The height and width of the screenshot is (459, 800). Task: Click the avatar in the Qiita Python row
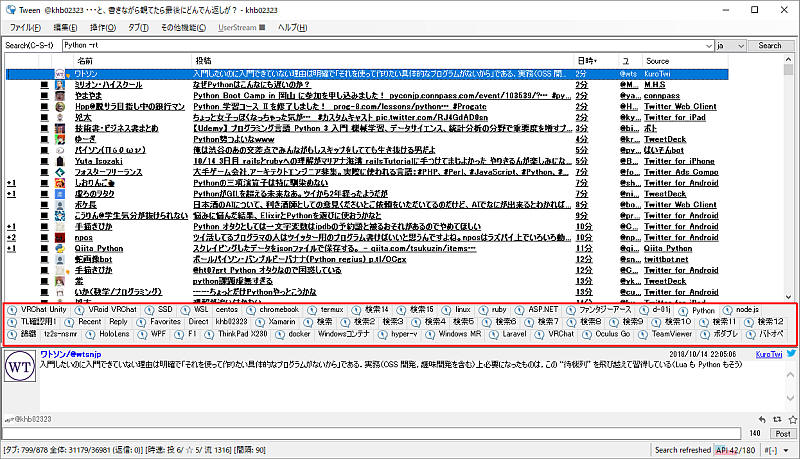(60, 248)
